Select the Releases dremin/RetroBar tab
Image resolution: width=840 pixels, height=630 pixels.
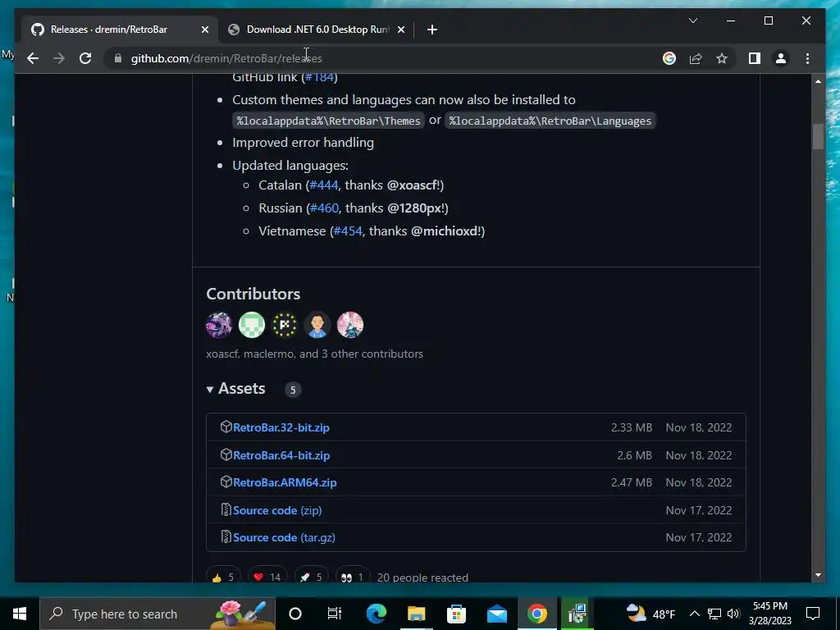point(121,30)
